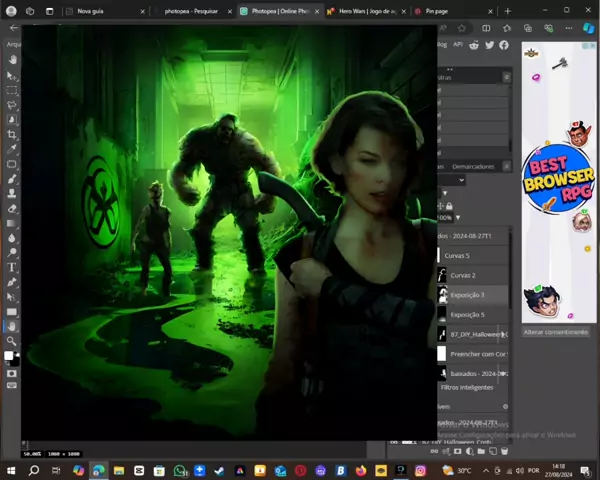Click the background black color swatch

point(15,362)
